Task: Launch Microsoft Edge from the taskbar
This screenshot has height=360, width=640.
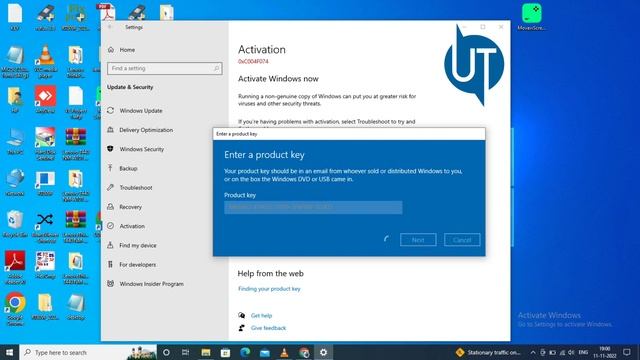Action: (245, 352)
